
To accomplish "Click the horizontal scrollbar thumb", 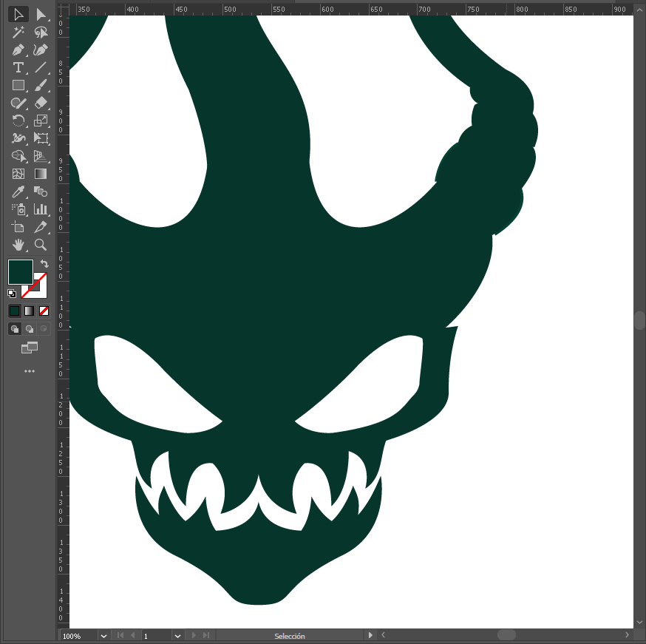I will (506, 635).
